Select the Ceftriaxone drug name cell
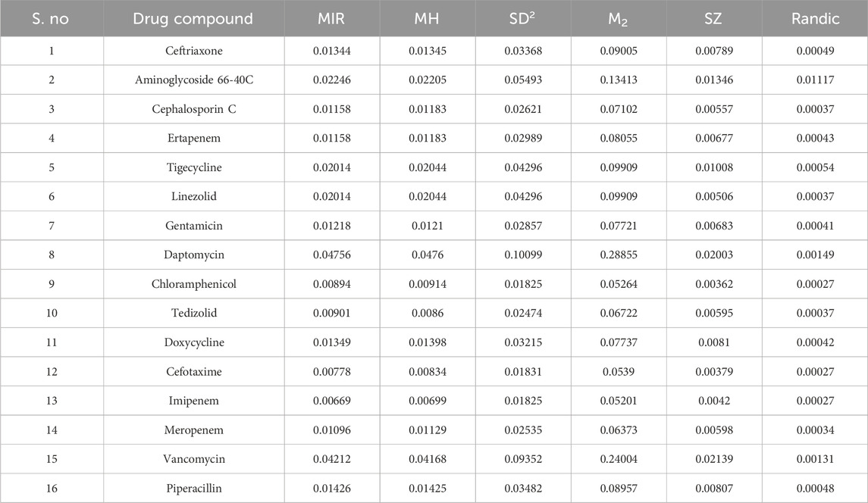The image size is (868, 503). pyautogui.click(x=193, y=51)
